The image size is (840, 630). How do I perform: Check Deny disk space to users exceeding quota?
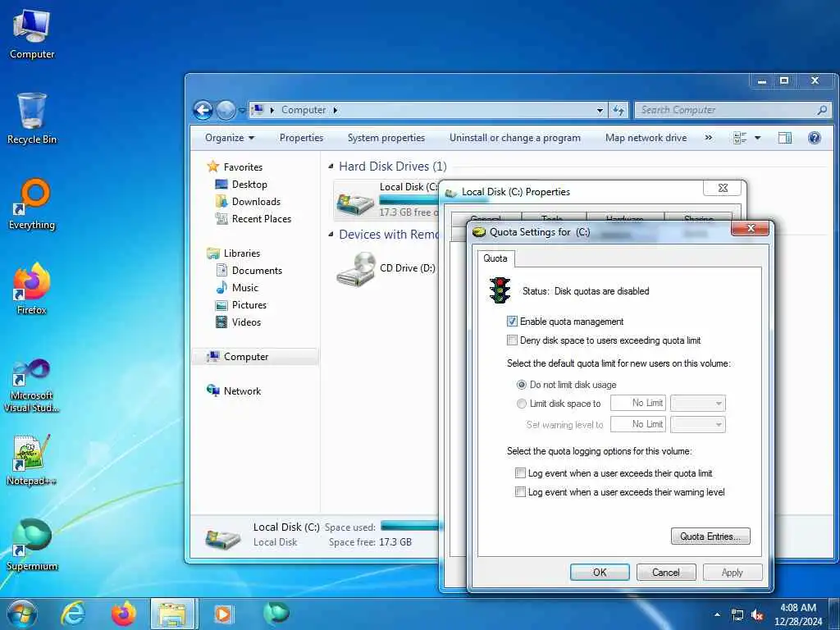click(x=512, y=340)
